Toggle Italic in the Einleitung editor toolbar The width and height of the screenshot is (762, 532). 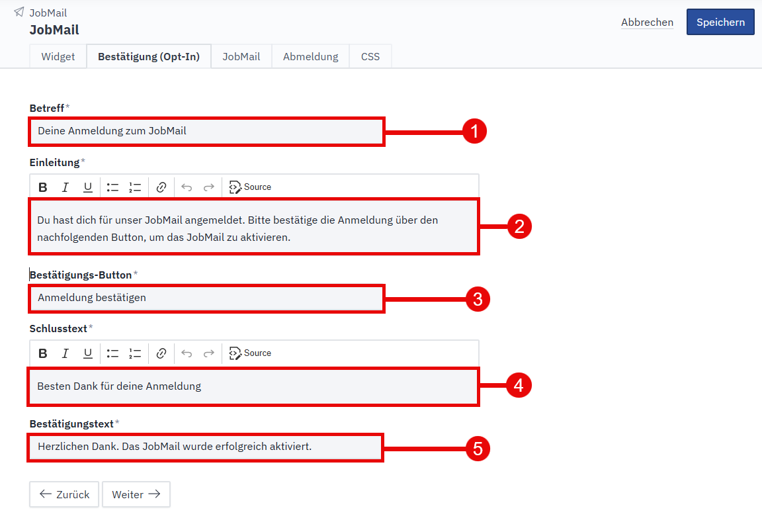click(65, 187)
